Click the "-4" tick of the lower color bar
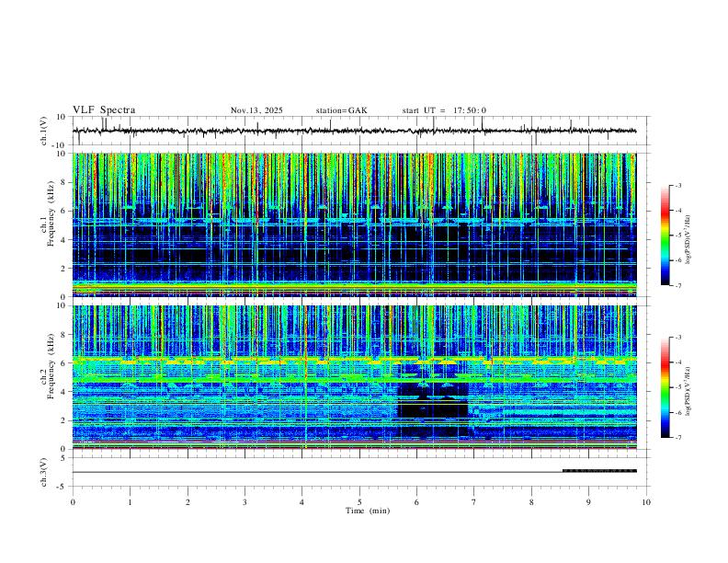 (678, 362)
